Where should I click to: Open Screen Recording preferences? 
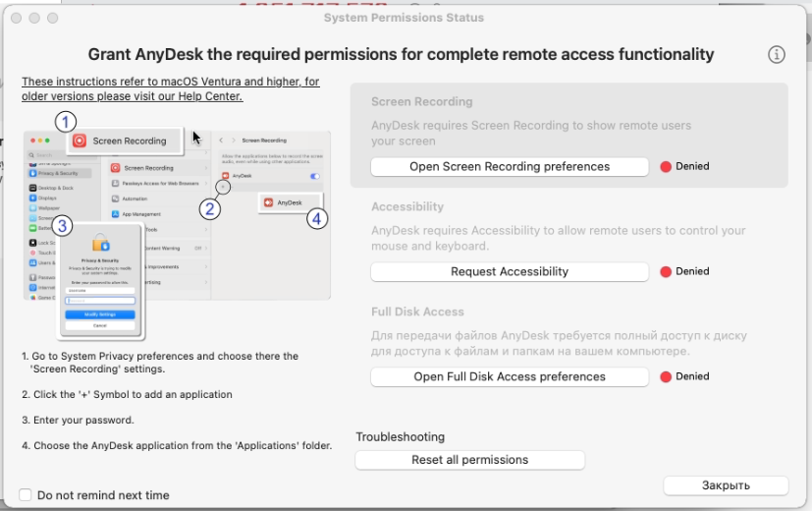(x=510, y=167)
